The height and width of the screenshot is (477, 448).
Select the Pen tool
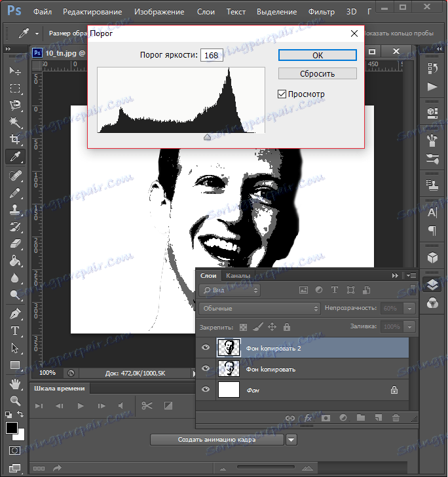pyautogui.click(x=15, y=314)
